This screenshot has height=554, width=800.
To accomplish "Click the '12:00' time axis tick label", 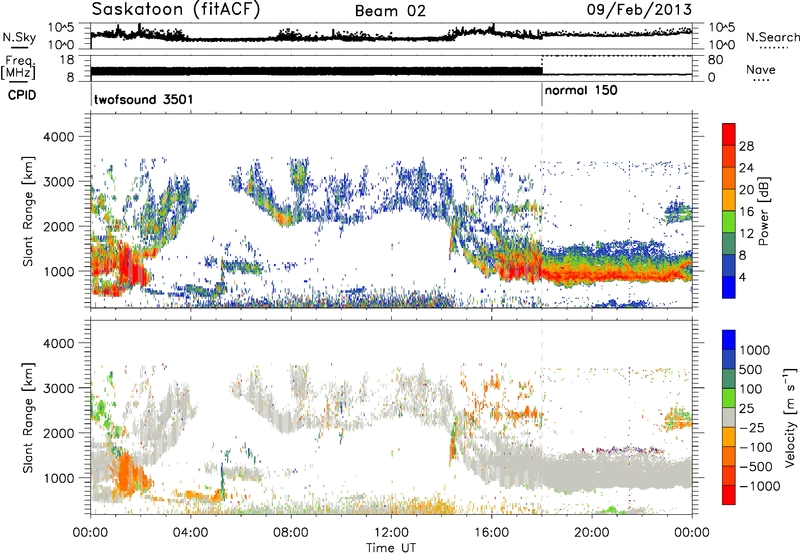I will click(391, 533).
